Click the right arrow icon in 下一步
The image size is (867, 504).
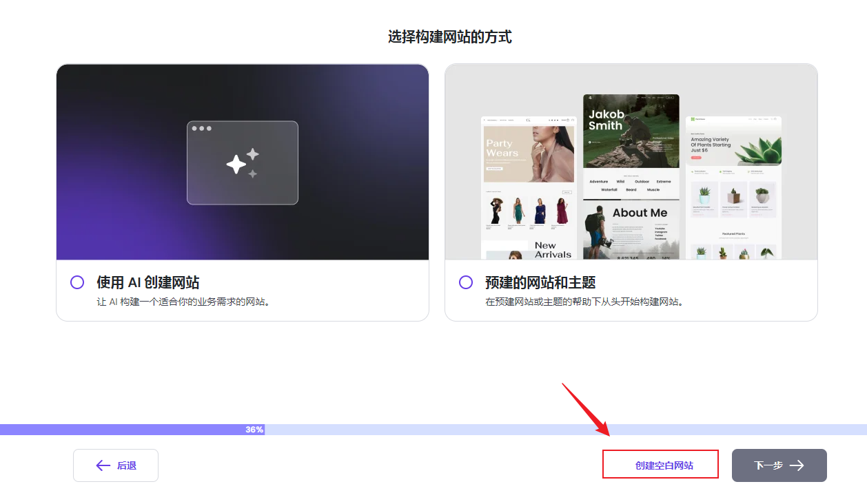[x=797, y=465]
